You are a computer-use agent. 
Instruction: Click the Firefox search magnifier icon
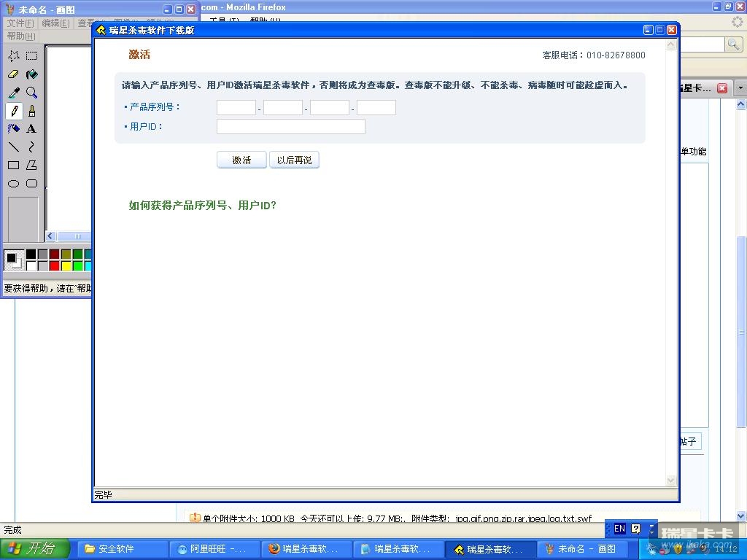[733, 44]
